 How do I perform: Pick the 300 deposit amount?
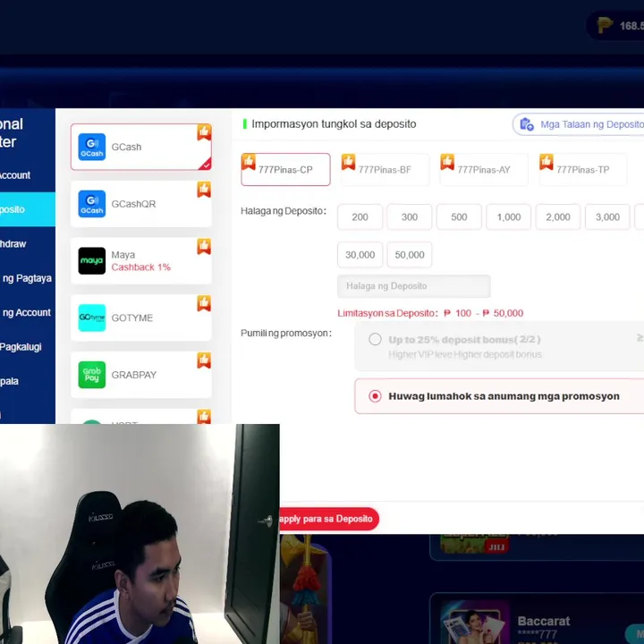pos(410,216)
